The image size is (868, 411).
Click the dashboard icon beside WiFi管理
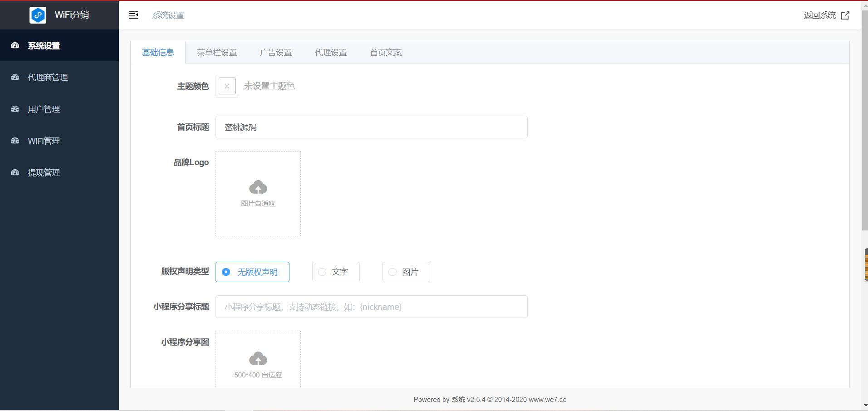[15, 141]
